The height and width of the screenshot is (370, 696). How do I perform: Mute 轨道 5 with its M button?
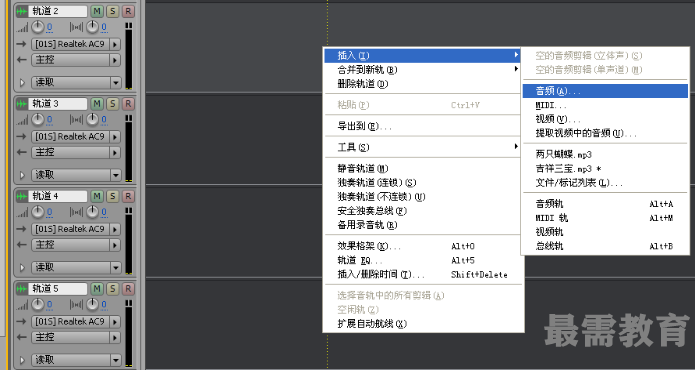(97, 289)
